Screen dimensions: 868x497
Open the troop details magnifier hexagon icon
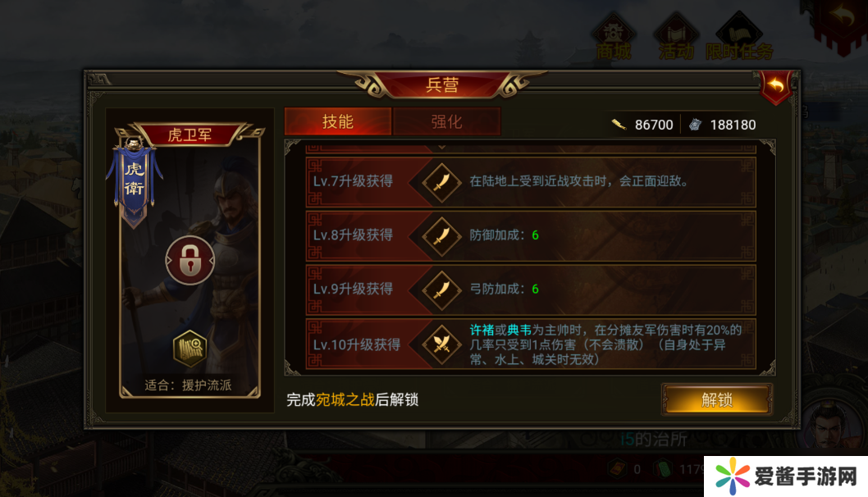click(x=190, y=349)
